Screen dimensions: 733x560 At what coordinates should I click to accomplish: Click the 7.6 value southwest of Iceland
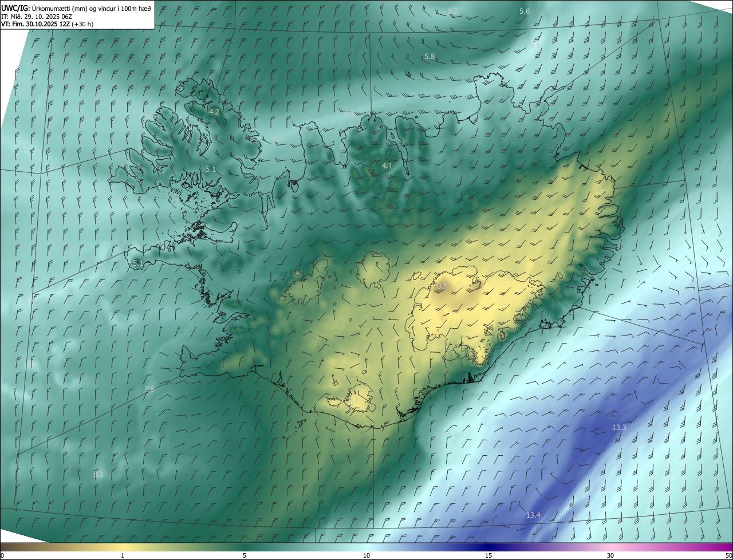click(x=149, y=389)
